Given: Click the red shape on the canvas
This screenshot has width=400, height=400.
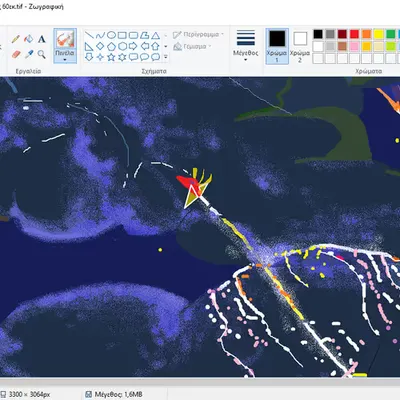Looking at the screenshot, I should click(186, 182).
